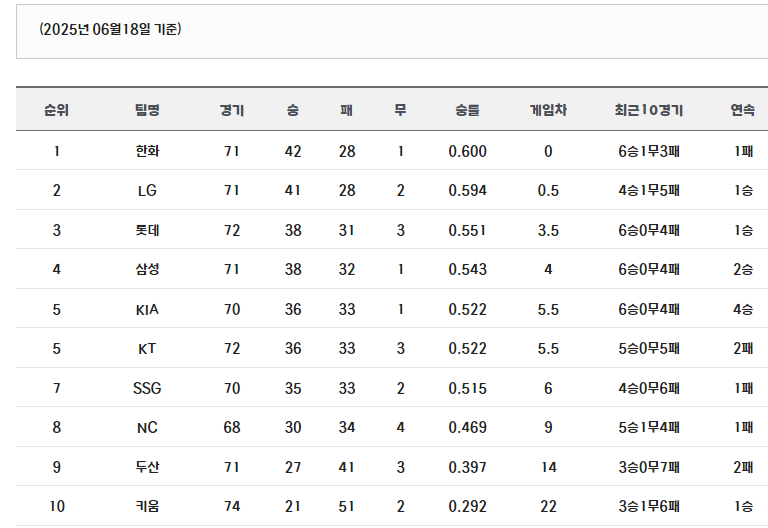Click the 팀명 column header
768x528 pixels.
coord(147,110)
